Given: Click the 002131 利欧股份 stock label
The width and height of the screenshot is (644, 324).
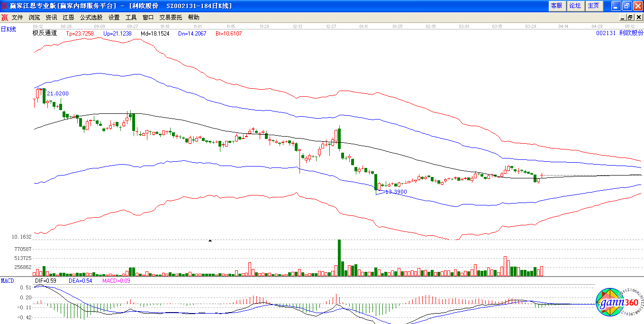Looking at the screenshot, I should coord(620,33).
